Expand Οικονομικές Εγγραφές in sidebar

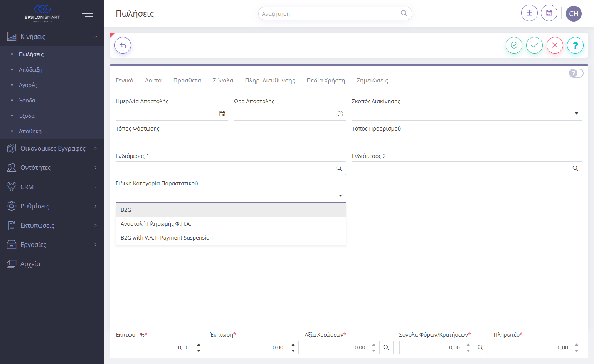[x=52, y=148]
